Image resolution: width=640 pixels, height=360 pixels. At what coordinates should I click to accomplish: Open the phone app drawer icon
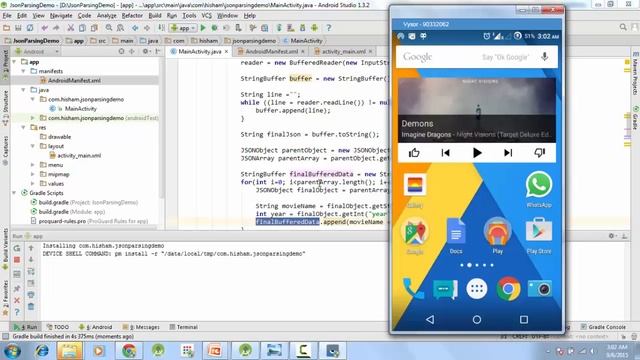(x=477, y=289)
